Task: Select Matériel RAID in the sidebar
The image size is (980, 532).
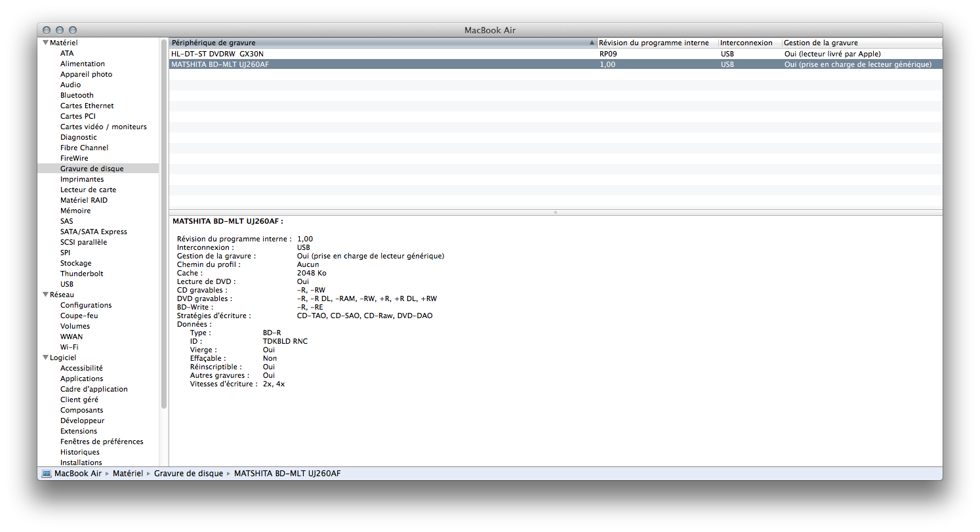Action: point(84,200)
